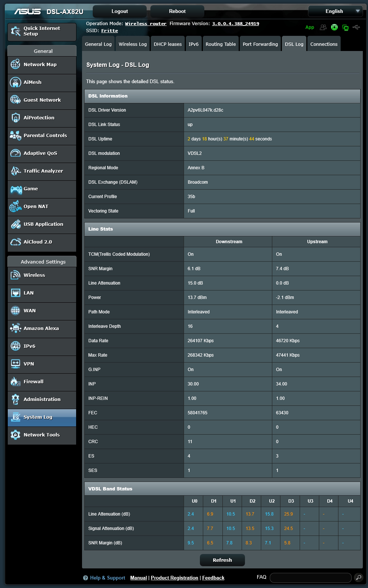Click the App link in header

pyautogui.click(x=310, y=27)
